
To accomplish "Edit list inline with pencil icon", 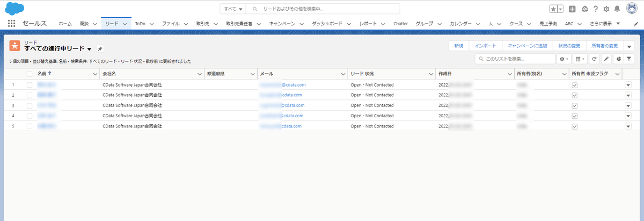I will coord(606,59).
